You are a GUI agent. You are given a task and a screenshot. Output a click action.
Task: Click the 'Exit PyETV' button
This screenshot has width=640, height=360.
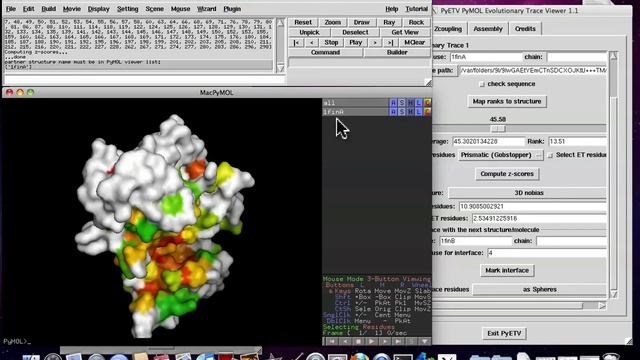(504, 333)
